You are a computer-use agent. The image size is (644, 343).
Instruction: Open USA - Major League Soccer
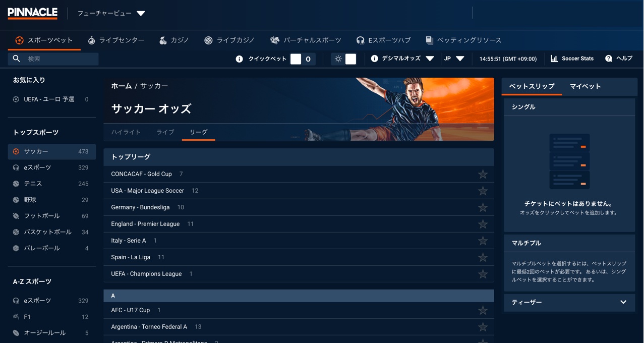(148, 191)
